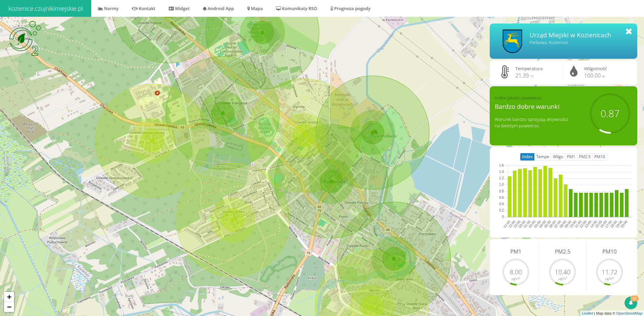
Task: Select sensor marker at Osiedle Energetyk
Action: coord(223,114)
